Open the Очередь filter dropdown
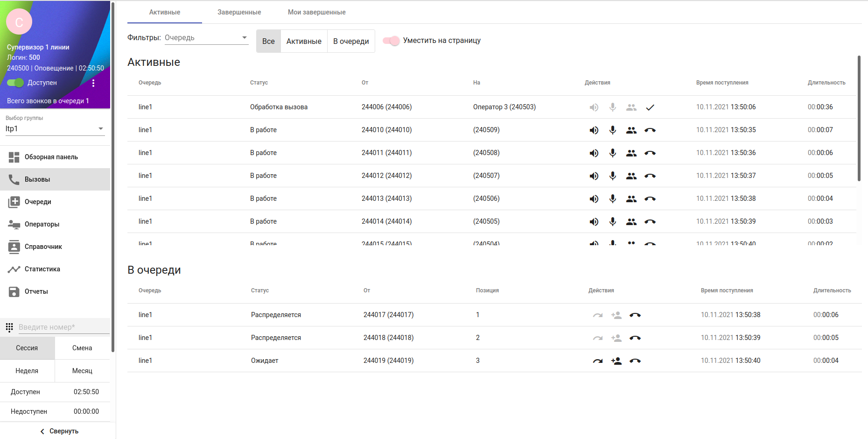 206,38
